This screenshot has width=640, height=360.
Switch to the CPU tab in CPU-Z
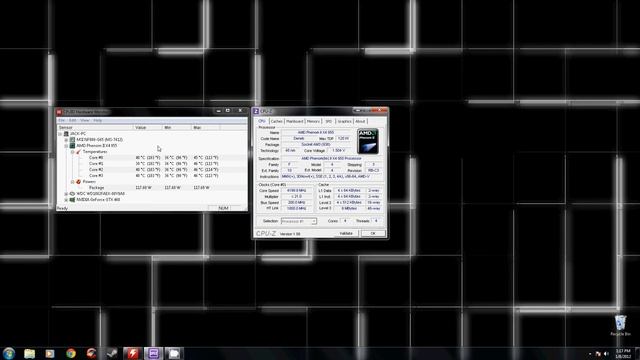tap(262, 121)
